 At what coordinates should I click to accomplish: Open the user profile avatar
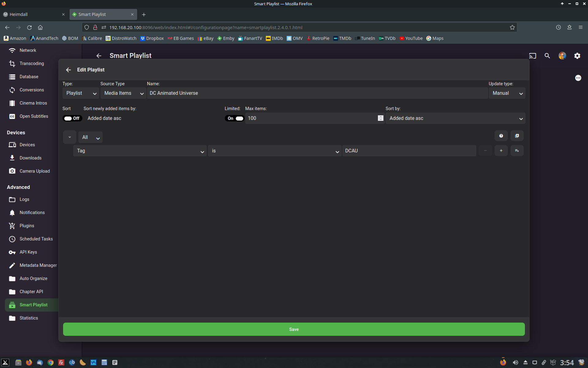[x=562, y=56]
